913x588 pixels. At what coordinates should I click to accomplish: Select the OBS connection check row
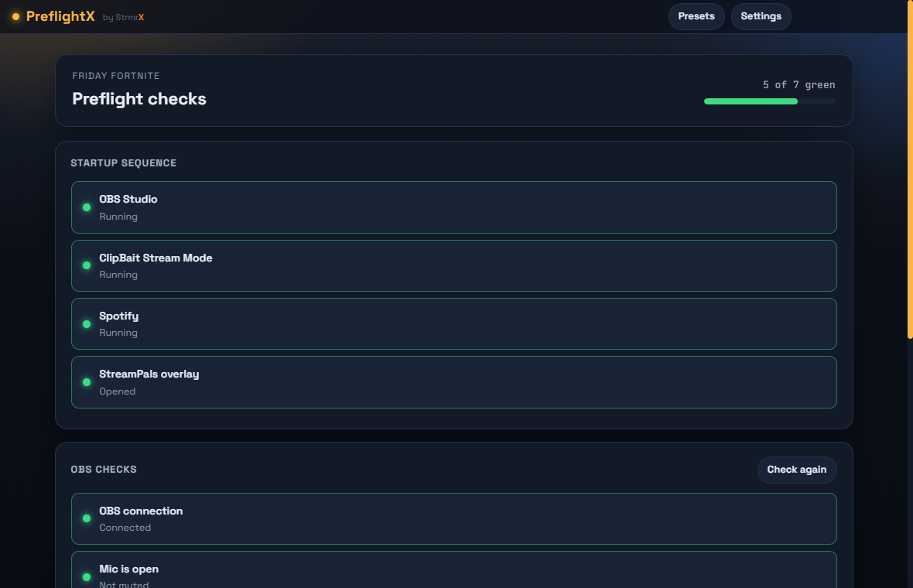(x=454, y=518)
